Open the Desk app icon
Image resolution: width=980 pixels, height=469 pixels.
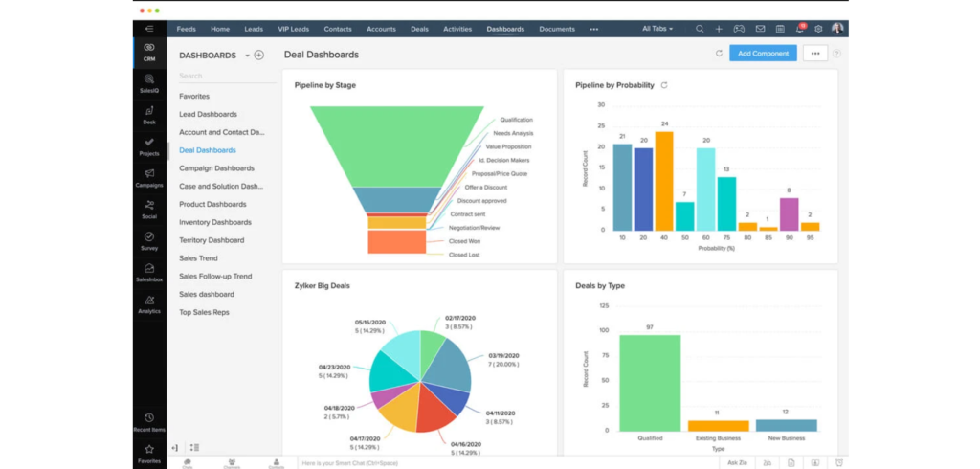[x=149, y=115]
